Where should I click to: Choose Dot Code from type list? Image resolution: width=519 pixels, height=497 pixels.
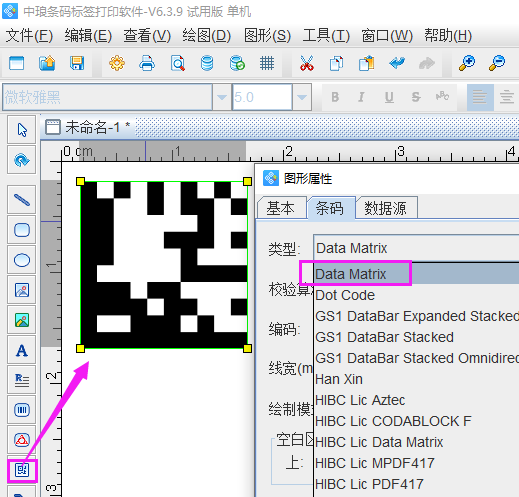[416, 295]
